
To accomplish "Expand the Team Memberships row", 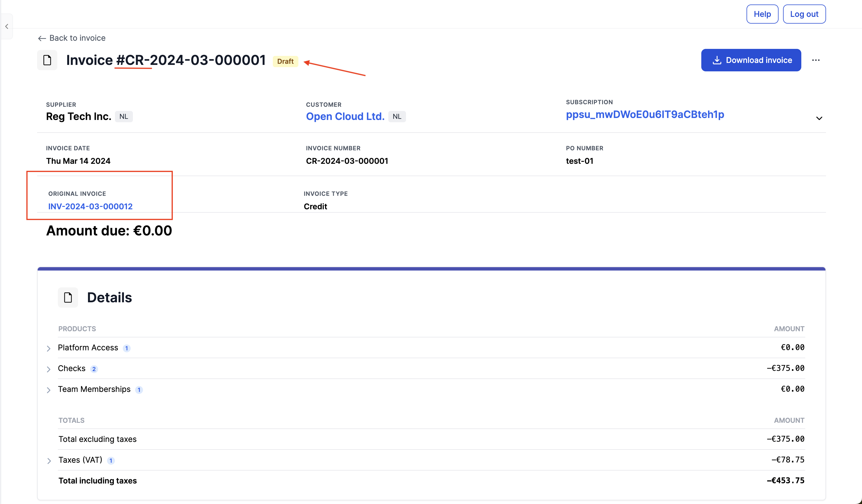I will coord(49,390).
